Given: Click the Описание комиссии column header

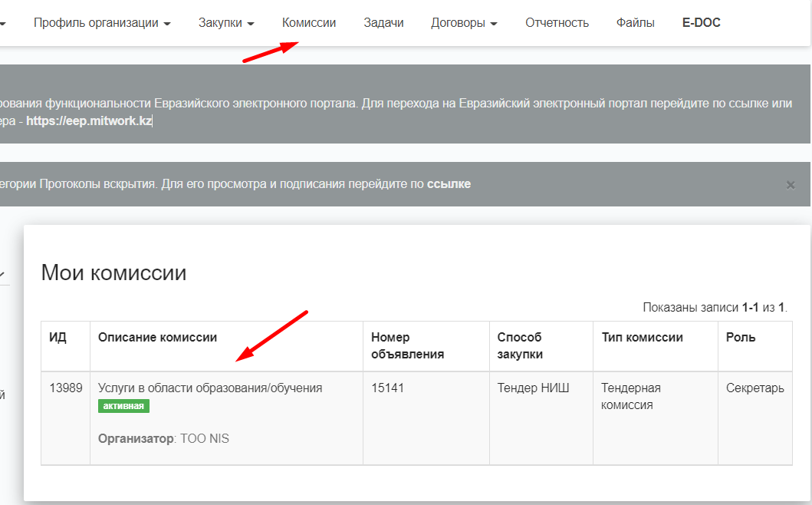Looking at the screenshot, I should coord(157,338).
